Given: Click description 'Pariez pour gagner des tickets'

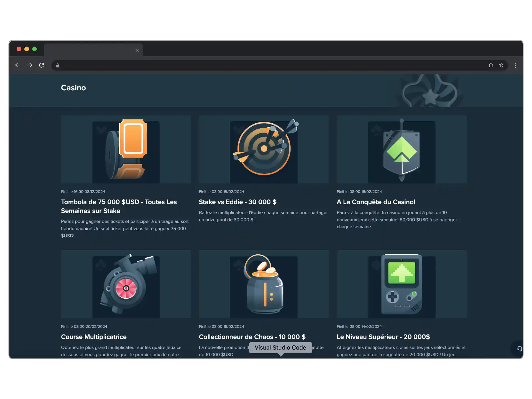Looking at the screenshot, I should coord(125,229).
